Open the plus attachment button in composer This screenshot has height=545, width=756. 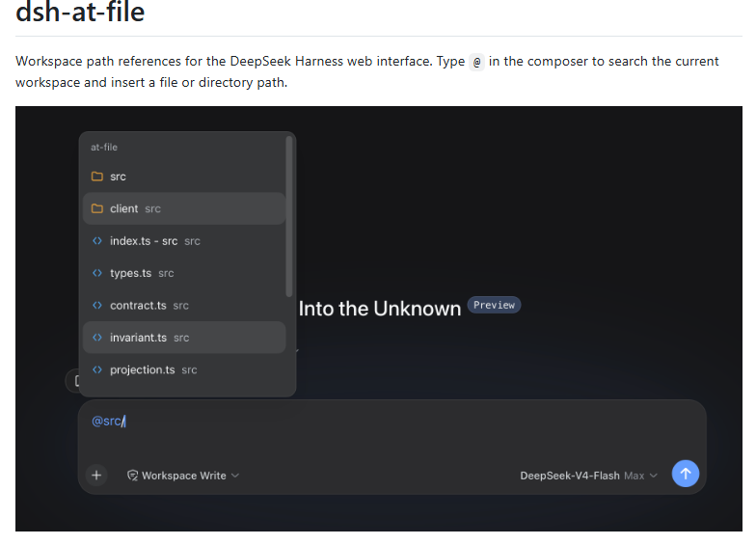[x=96, y=475]
